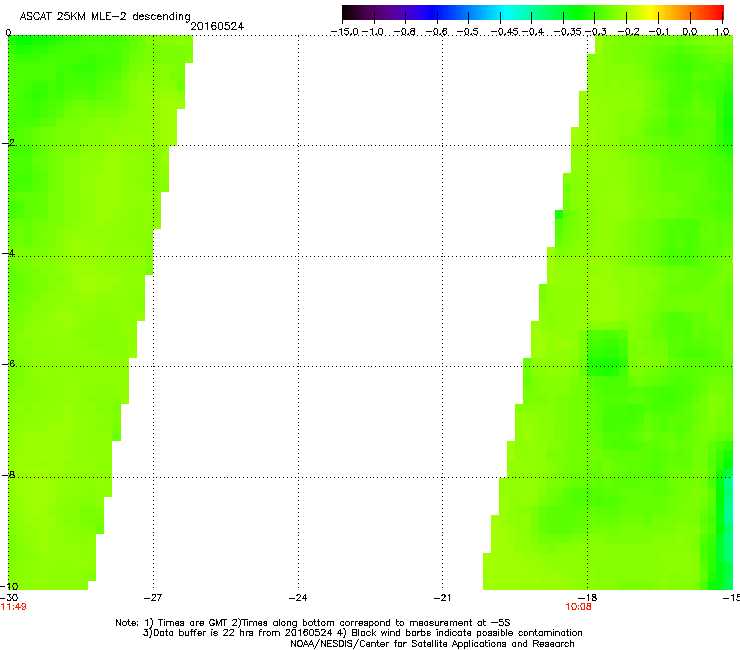Click the red 11:49 swath time label
The width and height of the screenshot is (740, 650).
[13, 607]
